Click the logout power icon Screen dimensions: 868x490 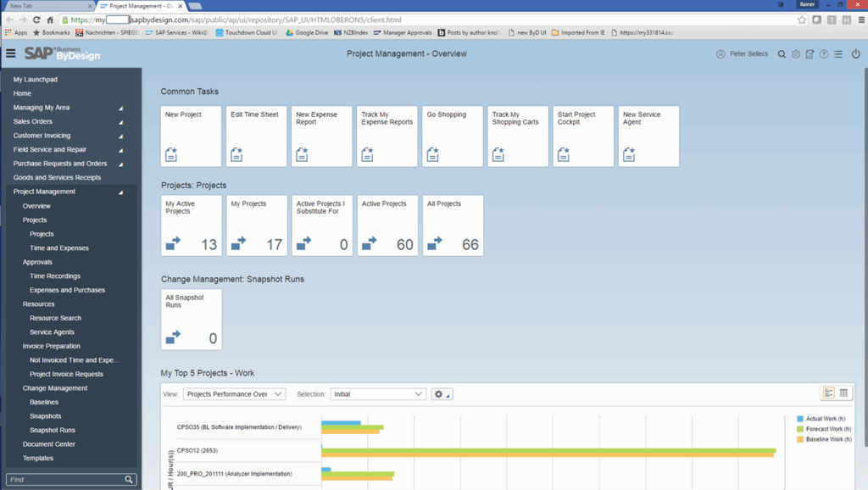[856, 53]
